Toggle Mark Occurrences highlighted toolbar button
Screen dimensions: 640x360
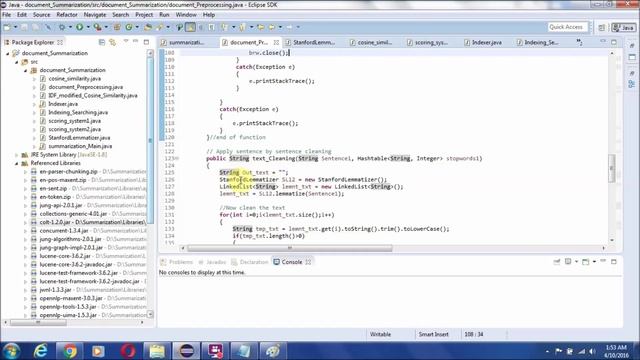pyautogui.click(x=190, y=27)
